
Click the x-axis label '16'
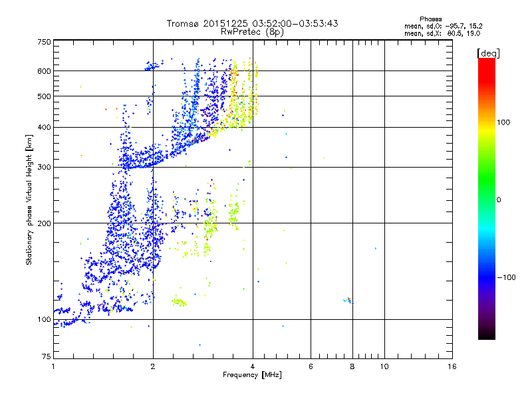coord(452,366)
